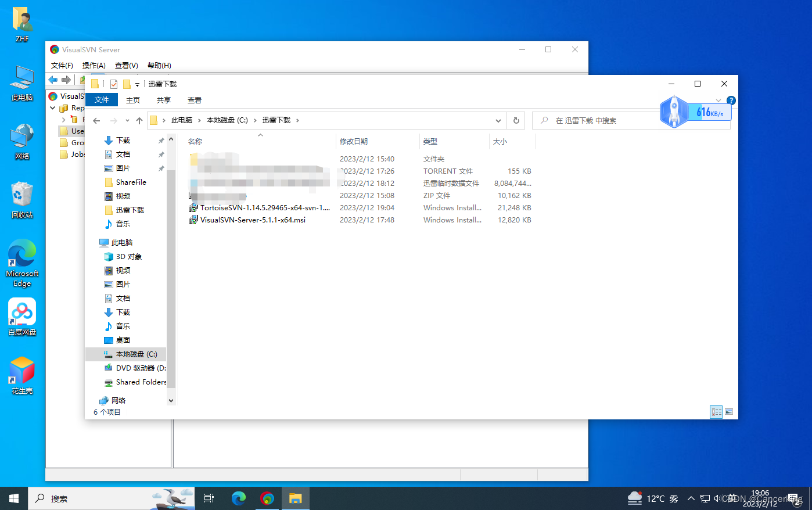The image size is (812, 510).
Task: Select the 百度网盘 desktop shortcut
Action: [22, 317]
